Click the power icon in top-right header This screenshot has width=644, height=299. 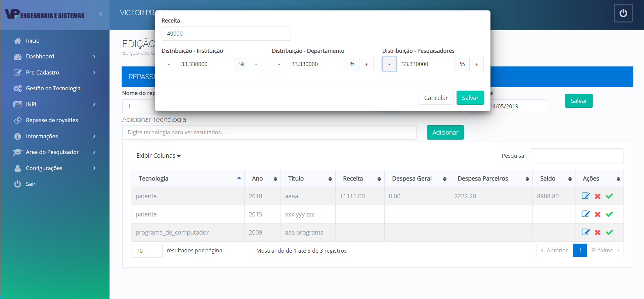point(623,13)
